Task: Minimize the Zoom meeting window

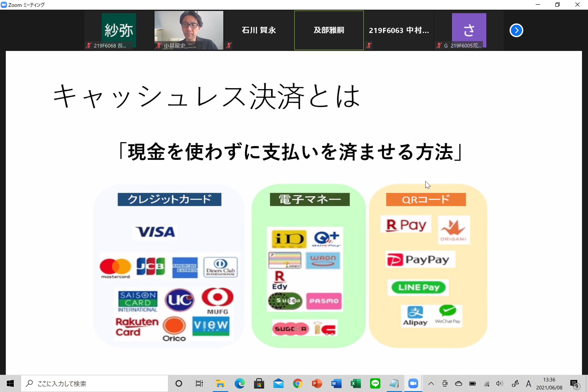Action: [x=538, y=5]
